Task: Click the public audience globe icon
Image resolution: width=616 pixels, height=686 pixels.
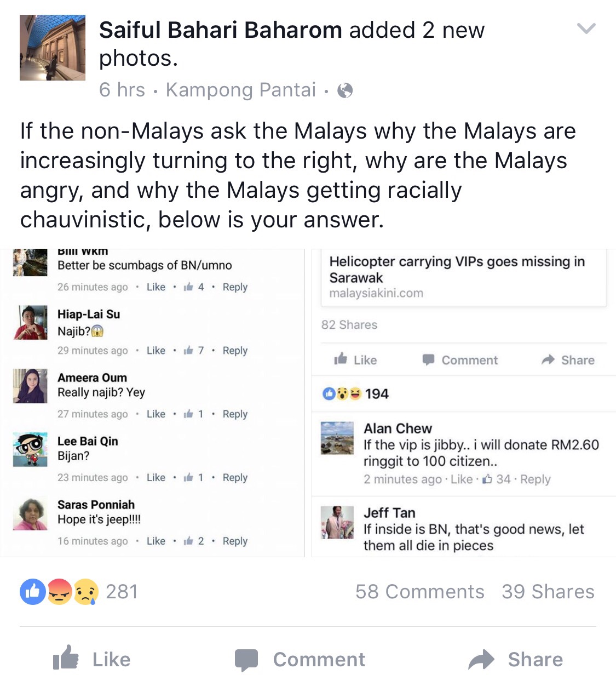Action: pos(345,90)
